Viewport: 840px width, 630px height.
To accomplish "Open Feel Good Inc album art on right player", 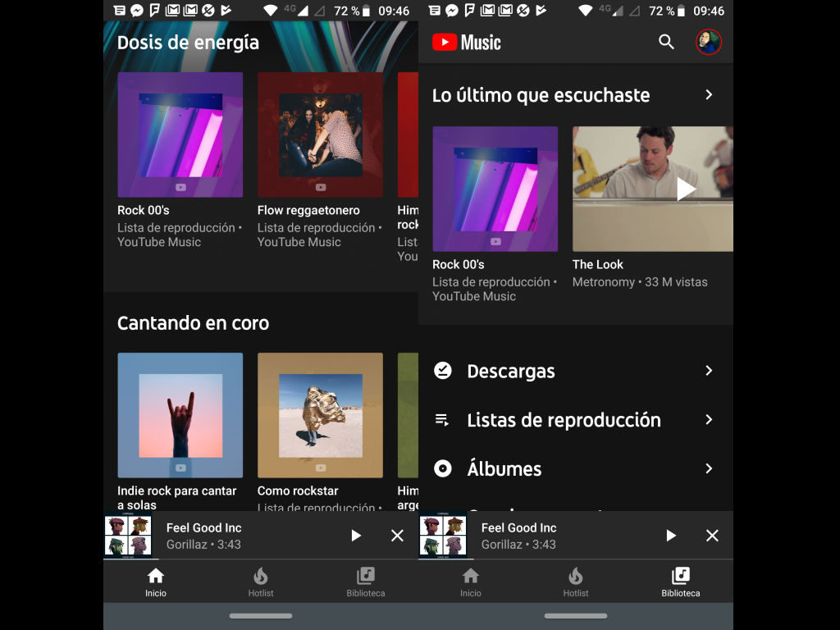I will pos(442,536).
